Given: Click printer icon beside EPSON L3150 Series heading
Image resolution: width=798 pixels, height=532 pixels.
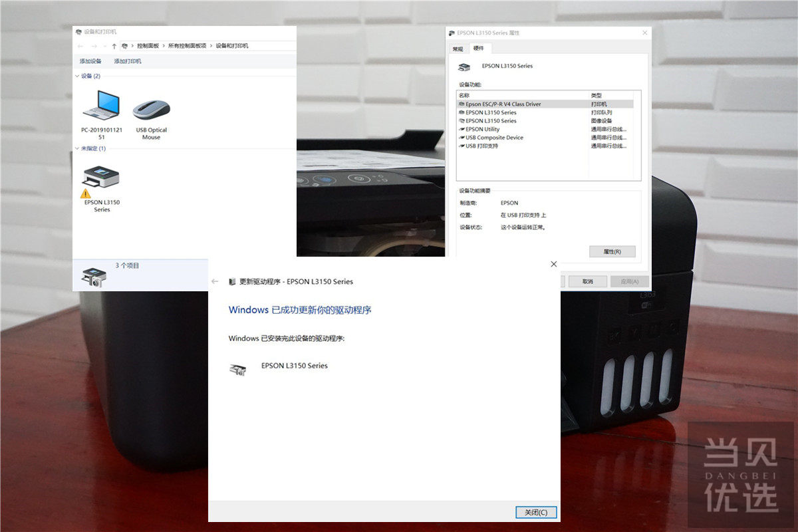Looking at the screenshot, I should [x=464, y=67].
